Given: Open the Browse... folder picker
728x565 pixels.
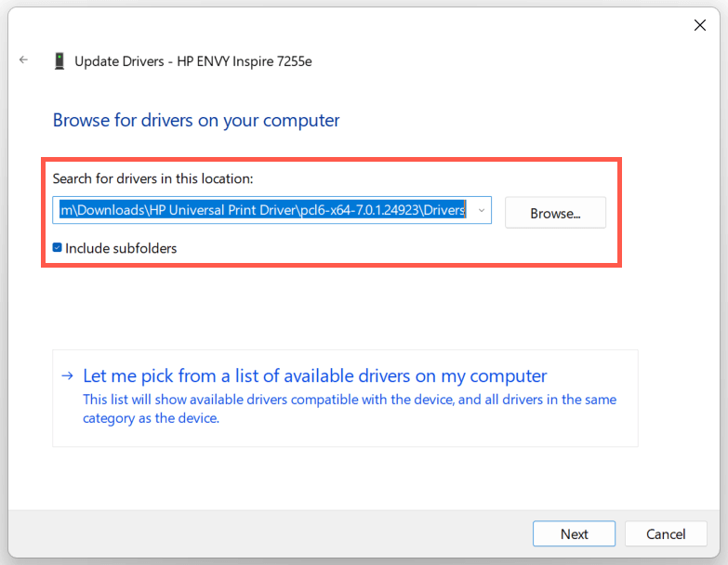Looking at the screenshot, I should click(x=555, y=213).
